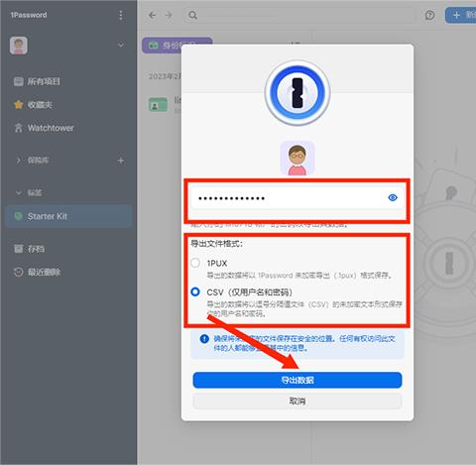Add a new vault with the plus icon
Screen dimensions: 476x465
[x=121, y=161]
